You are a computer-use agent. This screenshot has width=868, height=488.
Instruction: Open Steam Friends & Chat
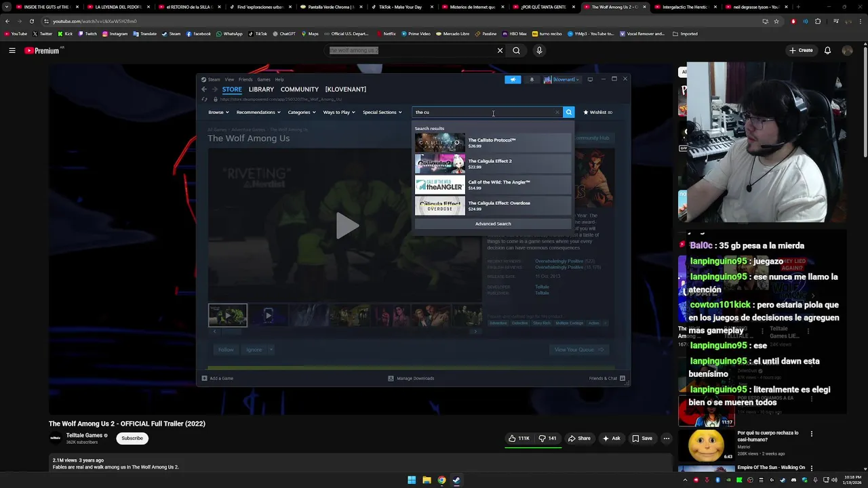[607, 378]
